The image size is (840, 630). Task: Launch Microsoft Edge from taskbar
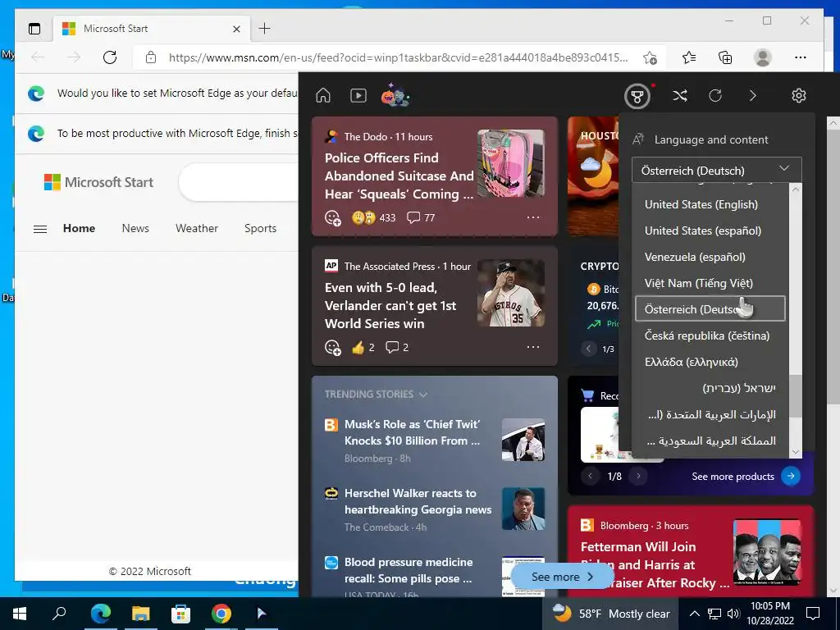click(101, 614)
